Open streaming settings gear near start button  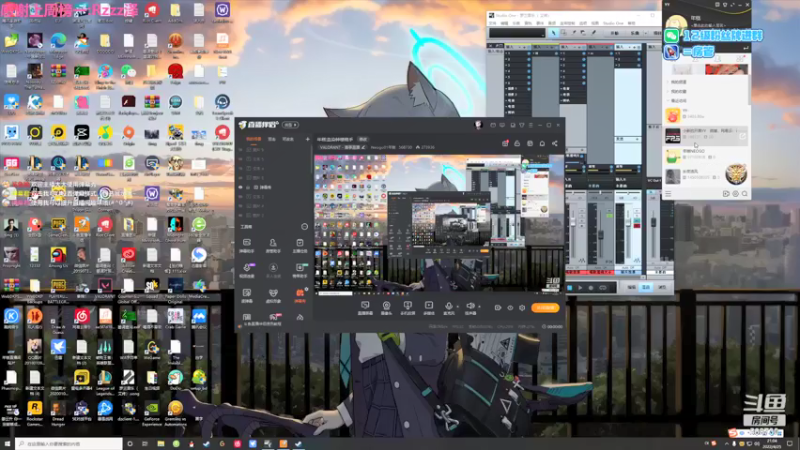(x=522, y=308)
